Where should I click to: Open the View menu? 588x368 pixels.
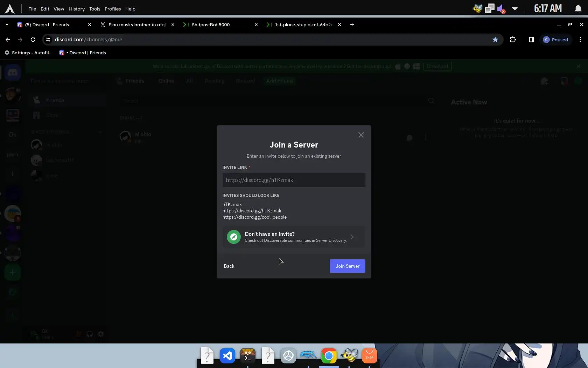click(59, 9)
